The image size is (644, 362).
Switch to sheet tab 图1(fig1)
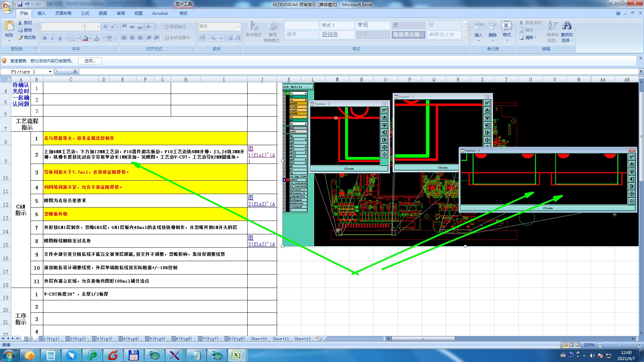49,339
